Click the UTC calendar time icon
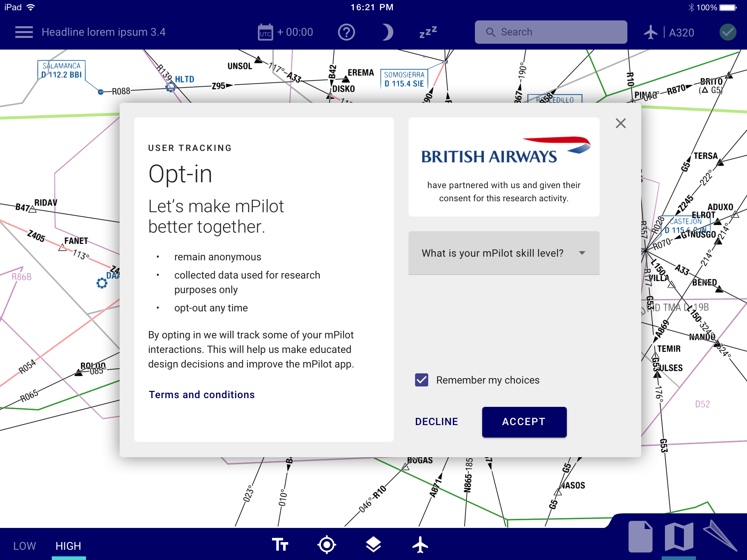Viewport: 747px width, 560px height. [265, 32]
